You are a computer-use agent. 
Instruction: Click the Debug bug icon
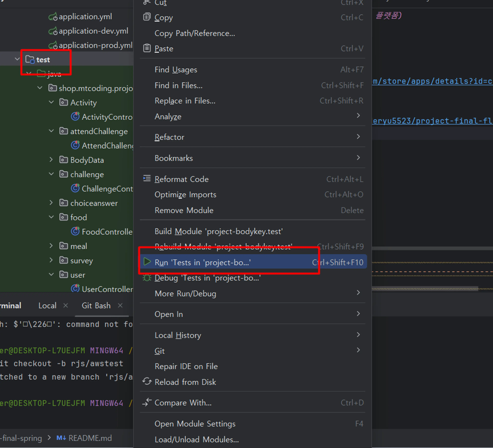coord(147,278)
